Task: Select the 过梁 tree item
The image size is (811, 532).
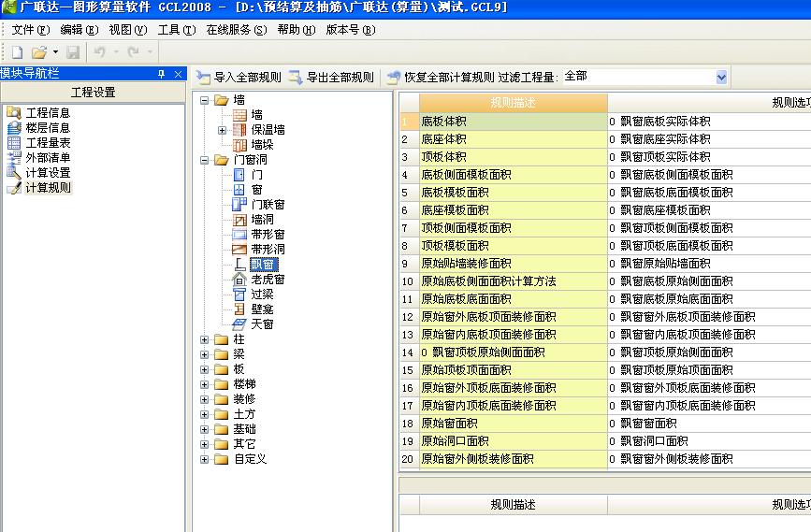Action: tap(262, 295)
